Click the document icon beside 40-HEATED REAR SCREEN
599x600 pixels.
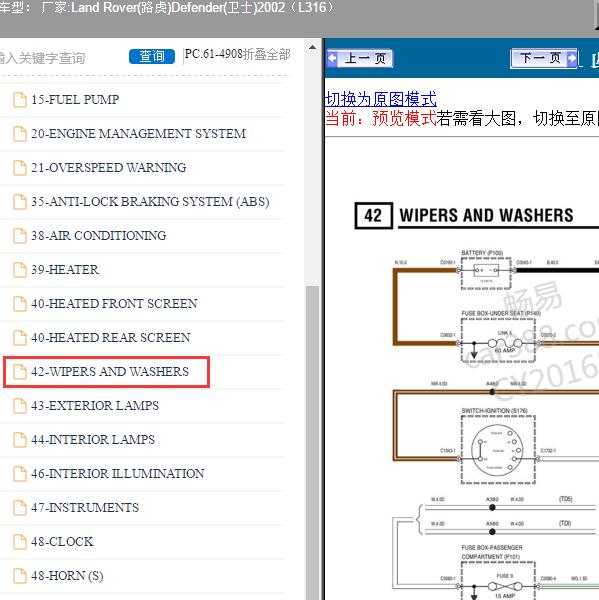click(x=20, y=338)
